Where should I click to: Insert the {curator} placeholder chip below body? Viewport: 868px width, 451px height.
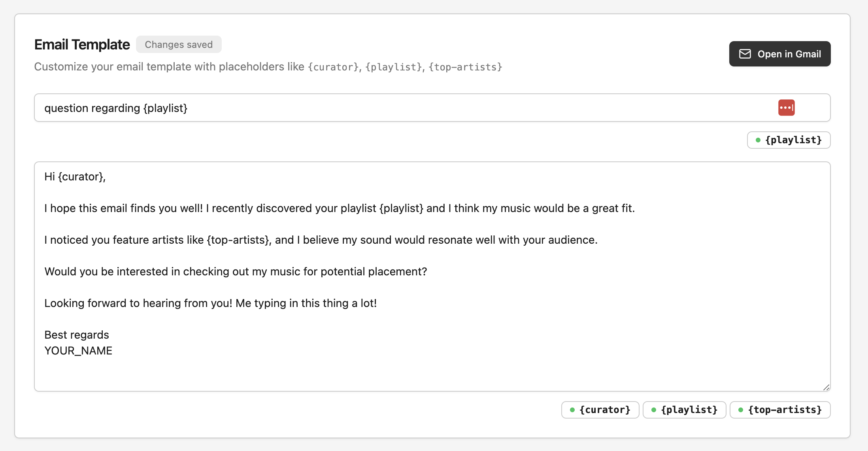(600, 410)
